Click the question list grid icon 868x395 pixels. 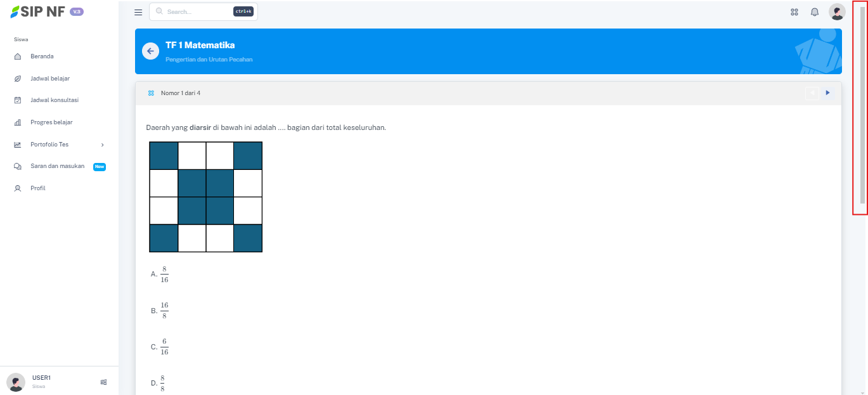click(x=151, y=93)
